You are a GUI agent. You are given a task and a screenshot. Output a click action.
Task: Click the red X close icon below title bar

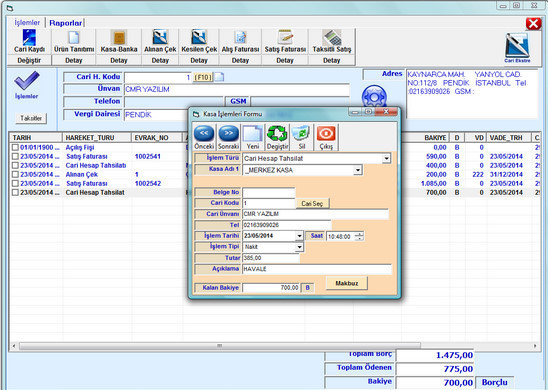[533, 24]
